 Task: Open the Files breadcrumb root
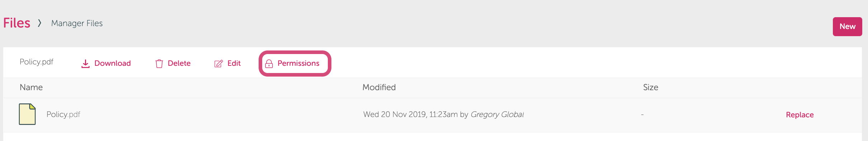[x=17, y=23]
